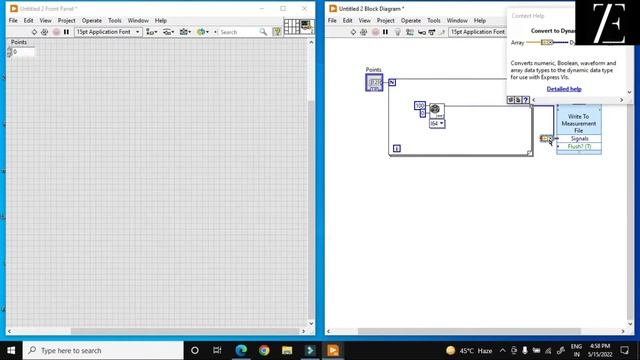Open Operate menu in Block Diagram window
The image size is (640, 360).
coord(411,20)
